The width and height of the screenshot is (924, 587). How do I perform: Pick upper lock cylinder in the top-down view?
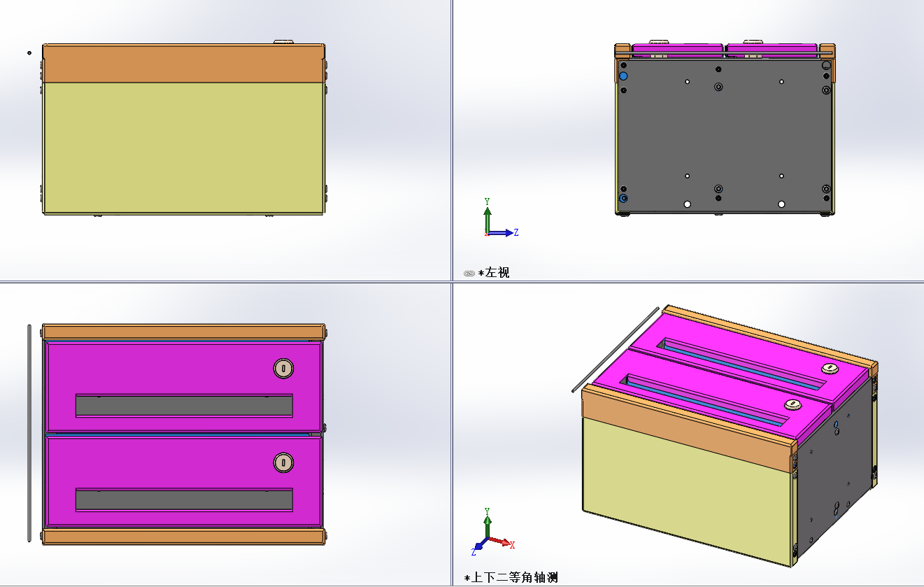coord(283,368)
